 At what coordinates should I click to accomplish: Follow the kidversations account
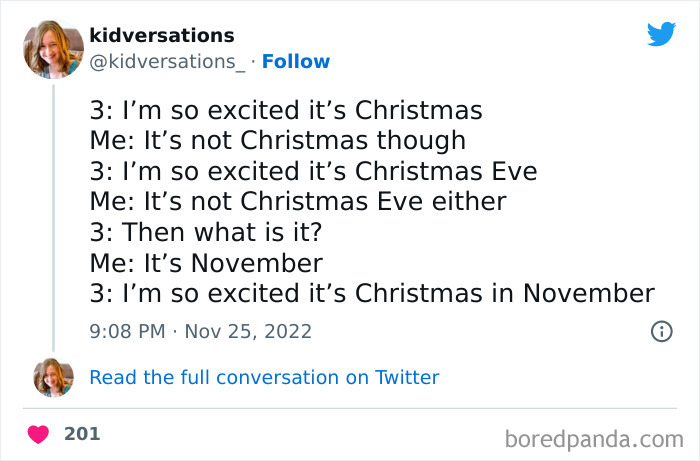(x=296, y=62)
